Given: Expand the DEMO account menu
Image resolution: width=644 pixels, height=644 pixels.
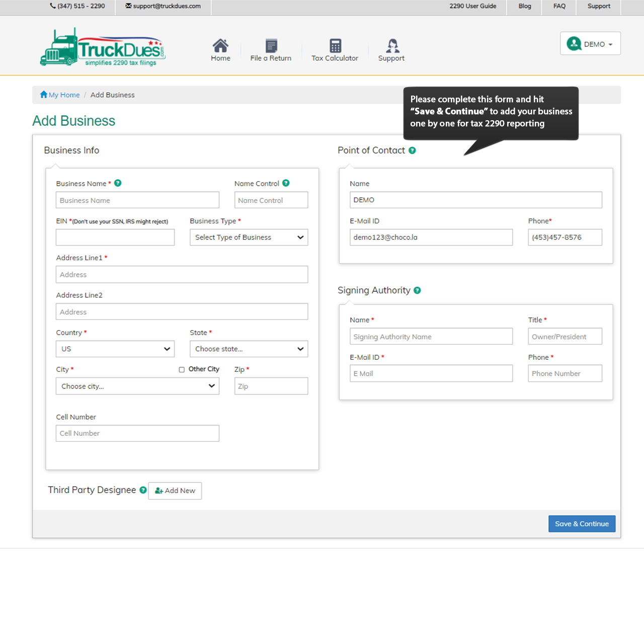Looking at the screenshot, I should [590, 43].
